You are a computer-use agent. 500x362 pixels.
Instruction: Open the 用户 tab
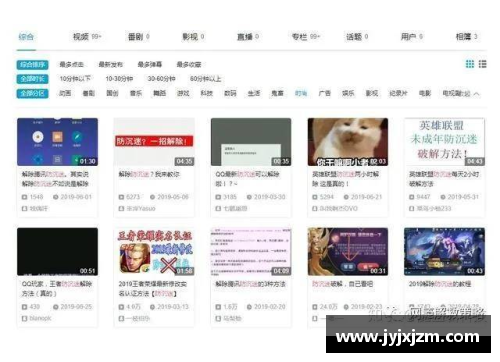click(412, 37)
